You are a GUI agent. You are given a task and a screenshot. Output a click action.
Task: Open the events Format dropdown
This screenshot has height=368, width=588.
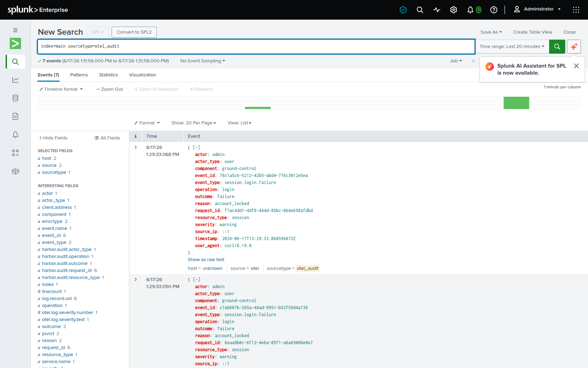tap(147, 123)
